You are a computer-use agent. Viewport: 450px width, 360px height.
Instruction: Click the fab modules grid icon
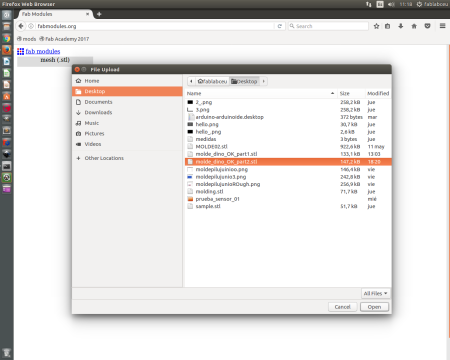click(20, 51)
